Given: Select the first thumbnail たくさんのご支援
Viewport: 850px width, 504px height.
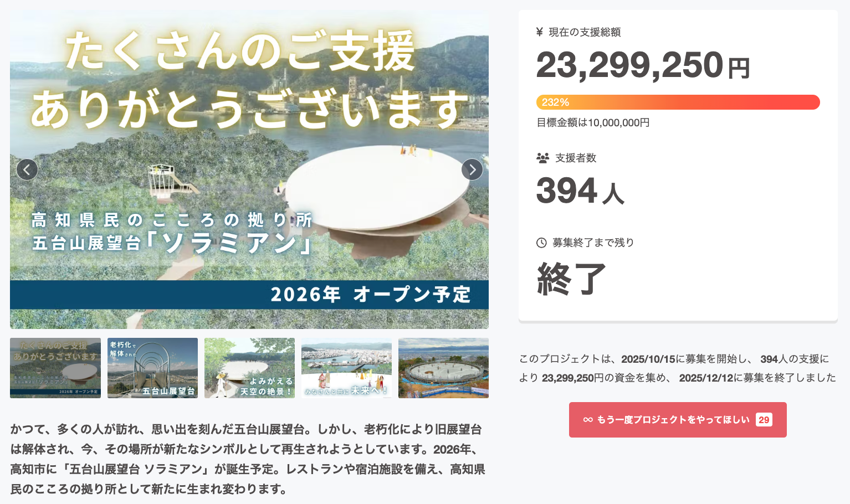Looking at the screenshot, I should 55,368.
